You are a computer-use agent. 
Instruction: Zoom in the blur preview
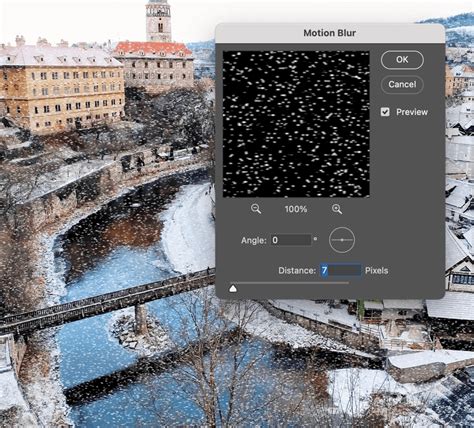point(337,209)
